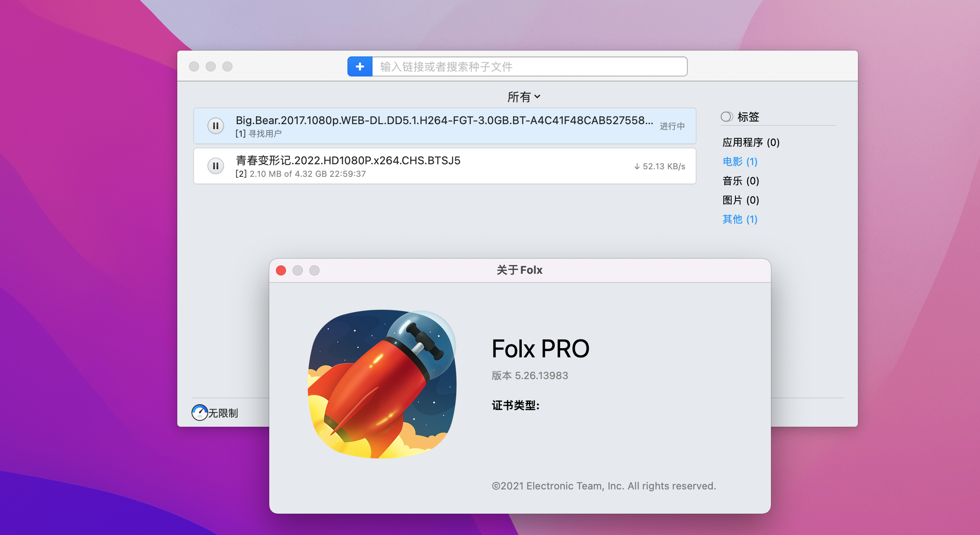Select the 应用程序 (0) tag
The image size is (980, 535).
[750, 142]
